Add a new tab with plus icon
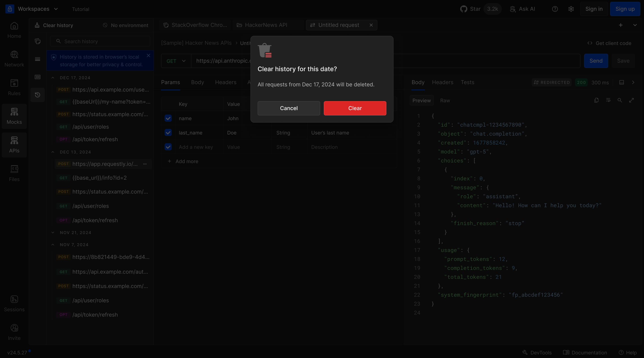Screen dimensions: 644x358 coord(621,25)
